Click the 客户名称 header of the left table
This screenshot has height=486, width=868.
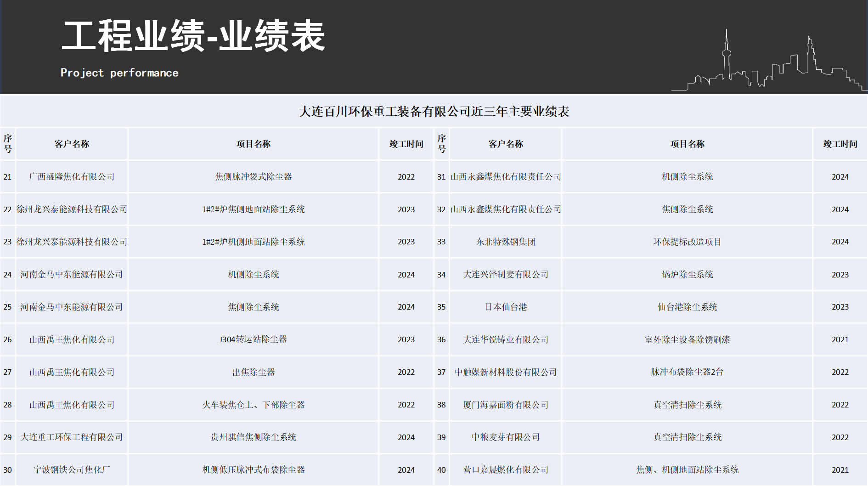point(71,143)
